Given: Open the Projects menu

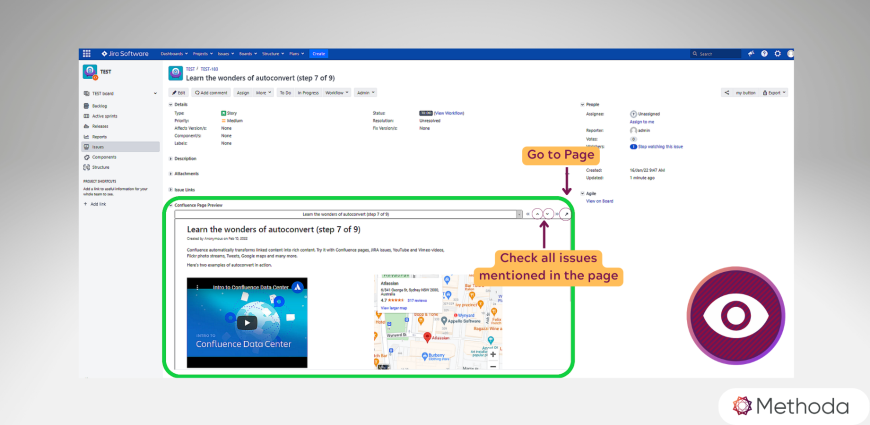Looking at the screenshot, I should pos(202,54).
